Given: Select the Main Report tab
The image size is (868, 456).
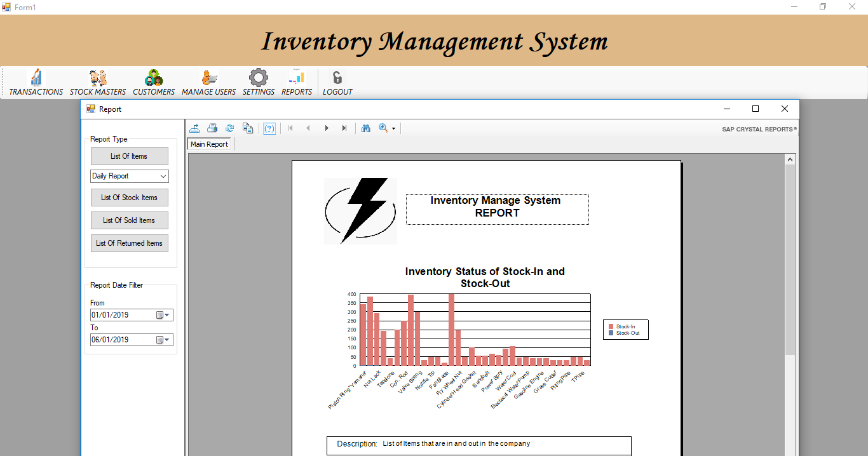Looking at the screenshot, I should tap(210, 144).
